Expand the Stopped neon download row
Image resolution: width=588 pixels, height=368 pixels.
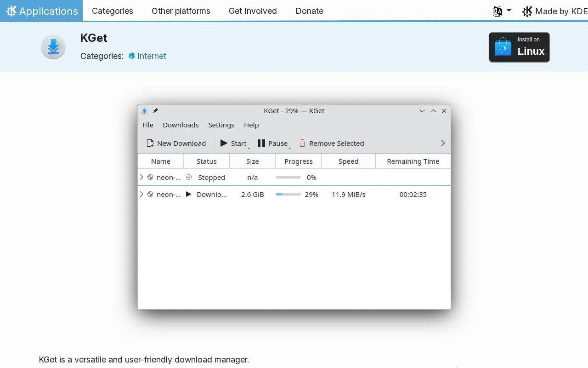coord(141,177)
